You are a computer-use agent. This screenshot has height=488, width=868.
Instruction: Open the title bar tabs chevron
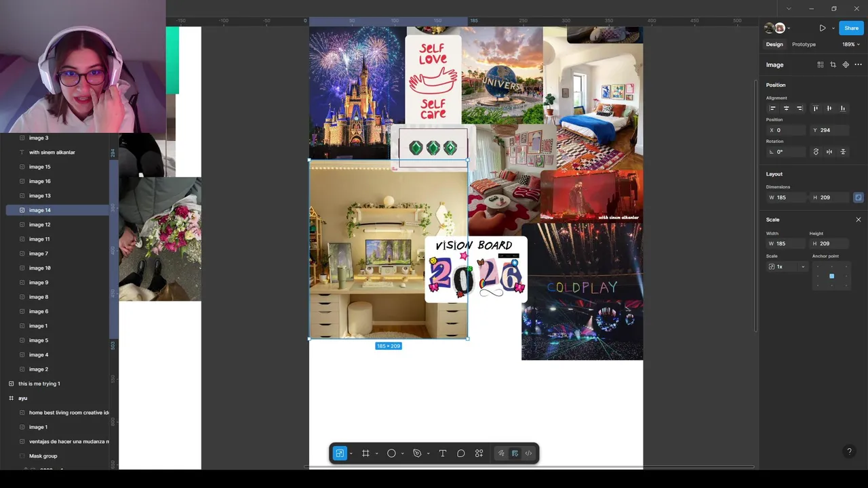(x=788, y=9)
